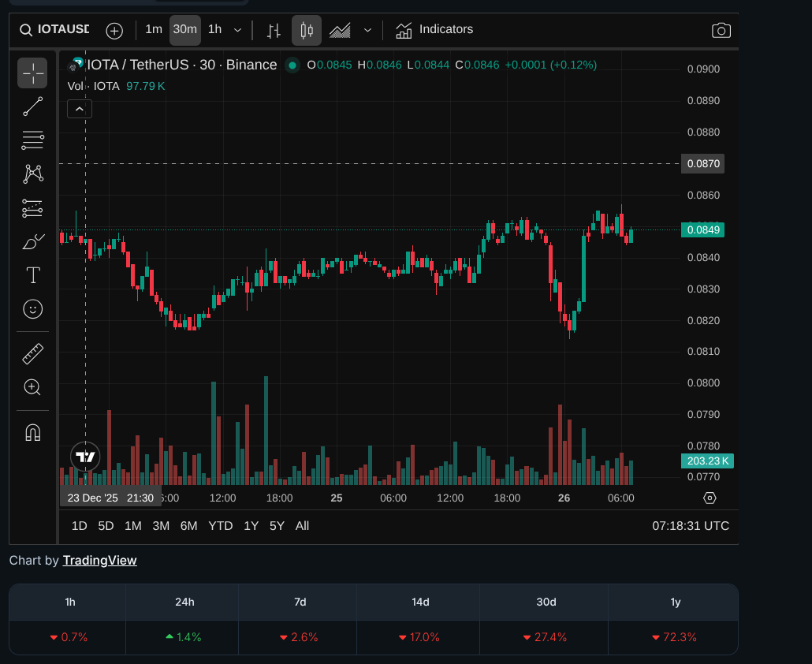Set range to 1Y
The width and height of the screenshot is (812, 664).
pyautogui.click(x=251, y=526)
